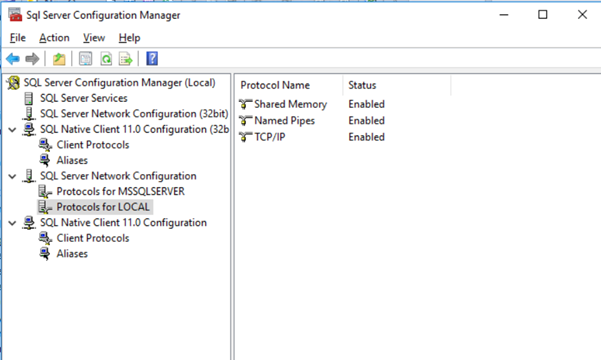Screen dimensions: 601x360
Task: Collapse the SQL Server Network Configuration node
Action: 12,176
